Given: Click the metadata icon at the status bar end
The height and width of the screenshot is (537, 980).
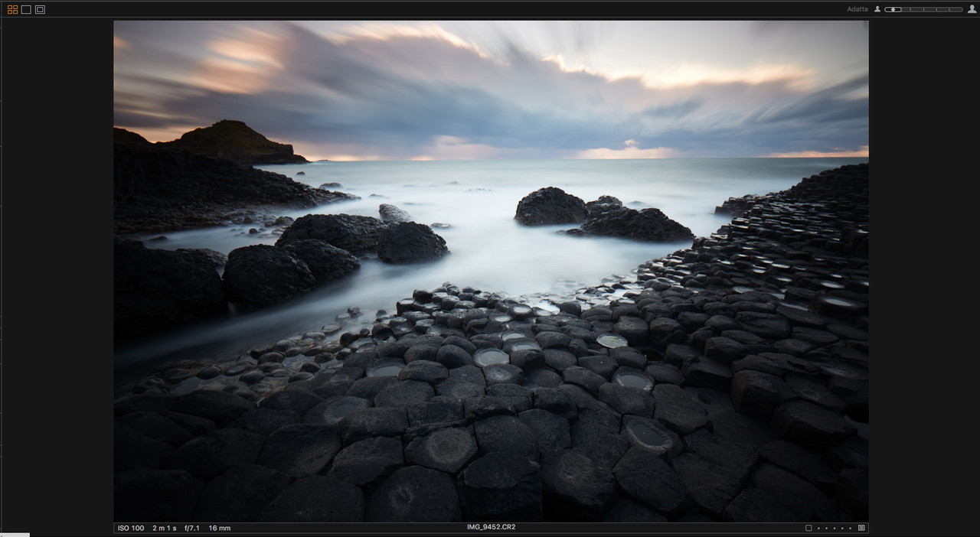Looking at the screenshot, I should click(x=861, y=528).
